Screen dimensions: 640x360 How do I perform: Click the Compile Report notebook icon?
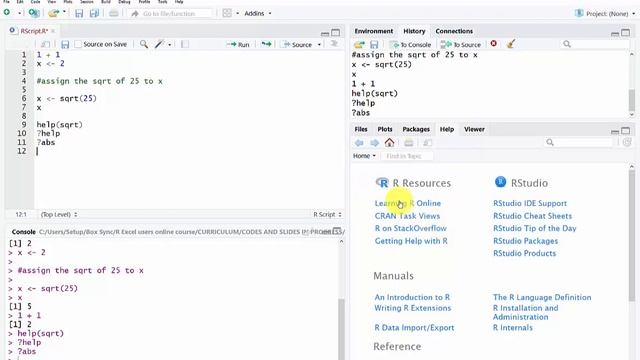pyautogui.click(x=184, y=44)
